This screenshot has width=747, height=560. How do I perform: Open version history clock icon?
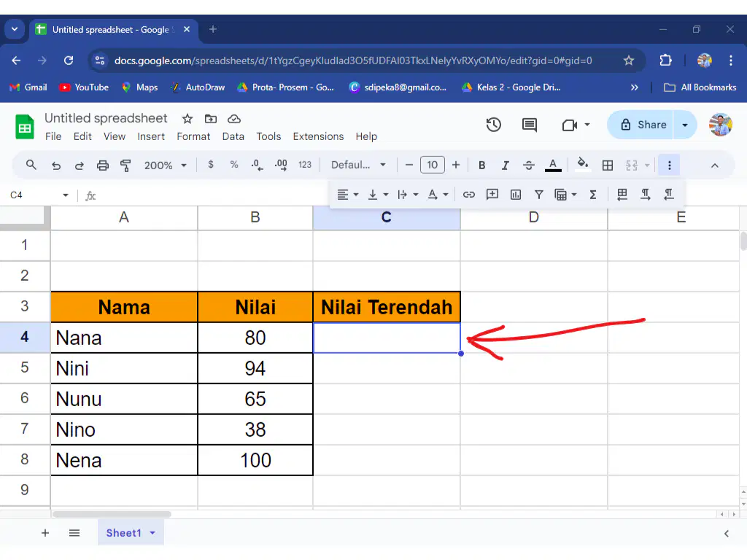[494, 125]
